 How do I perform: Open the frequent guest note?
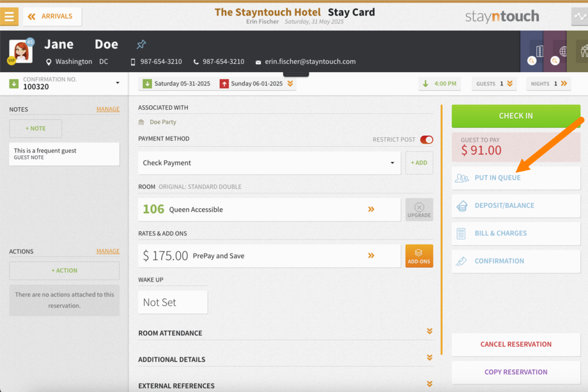pos(64,154)
